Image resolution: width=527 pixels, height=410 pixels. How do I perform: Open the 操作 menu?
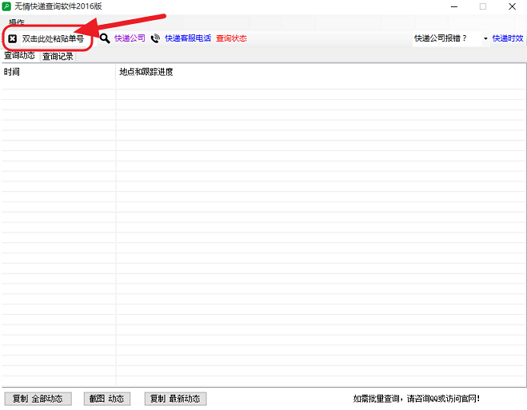click(x=16, y=23)
